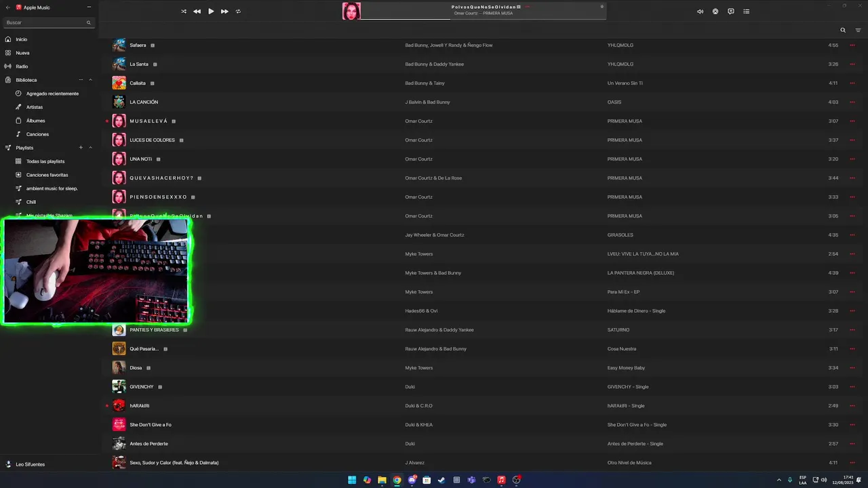Image resolution: width=868 pixels, height=488 pixels.
Task: Open Agregado recientemente
Action: (52, 94)
